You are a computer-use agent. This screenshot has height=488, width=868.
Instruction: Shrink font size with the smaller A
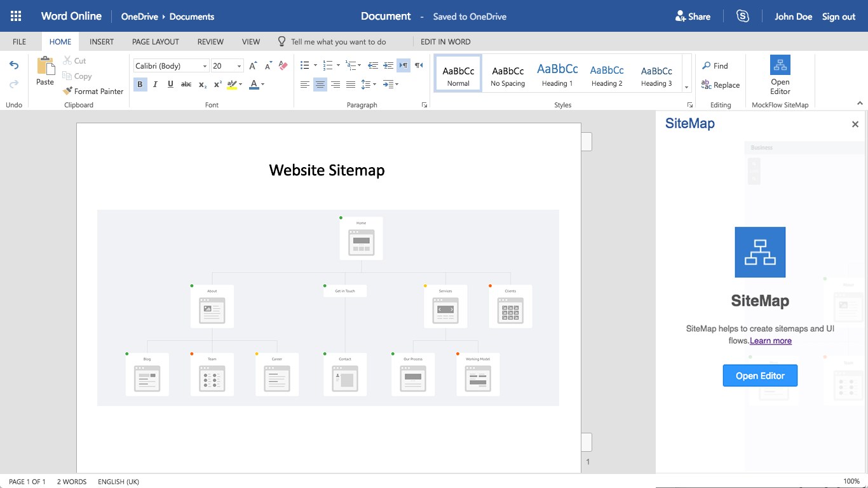268,66
